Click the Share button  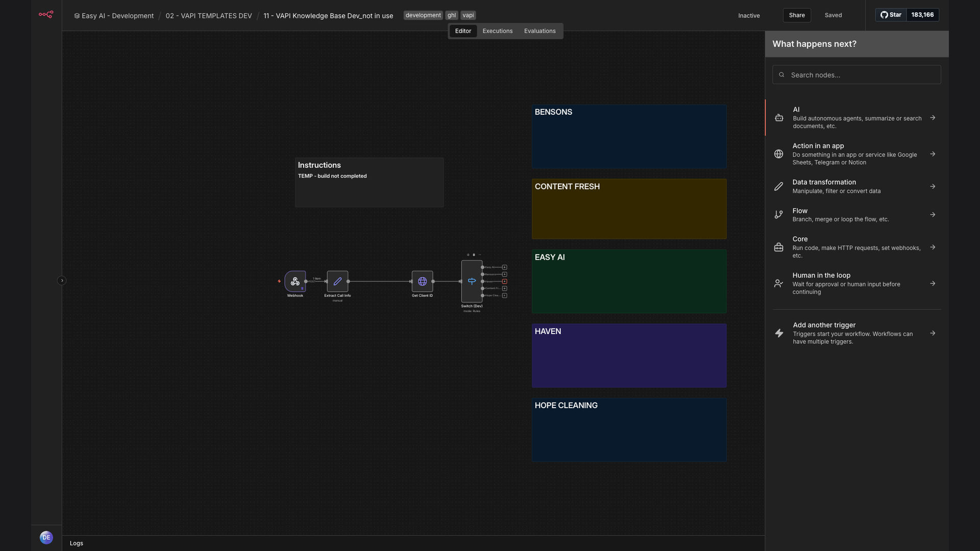[x=797, y=15]
